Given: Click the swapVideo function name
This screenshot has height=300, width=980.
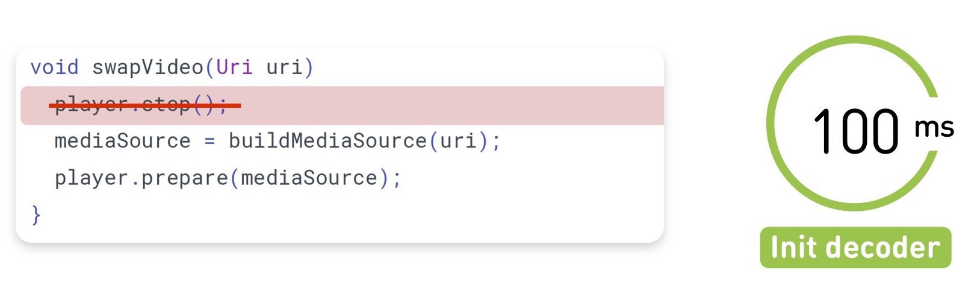Looking at the screenshot, I should click(x=147, y=67).
